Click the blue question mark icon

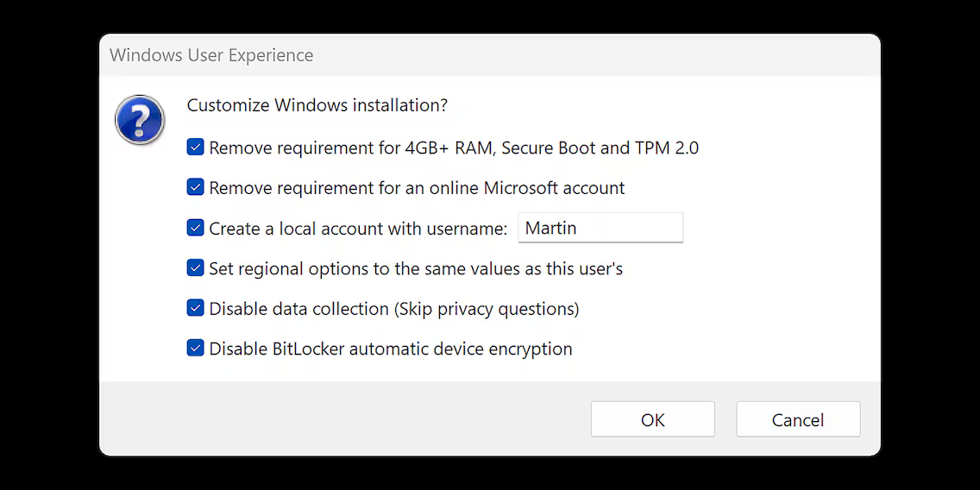140,120
